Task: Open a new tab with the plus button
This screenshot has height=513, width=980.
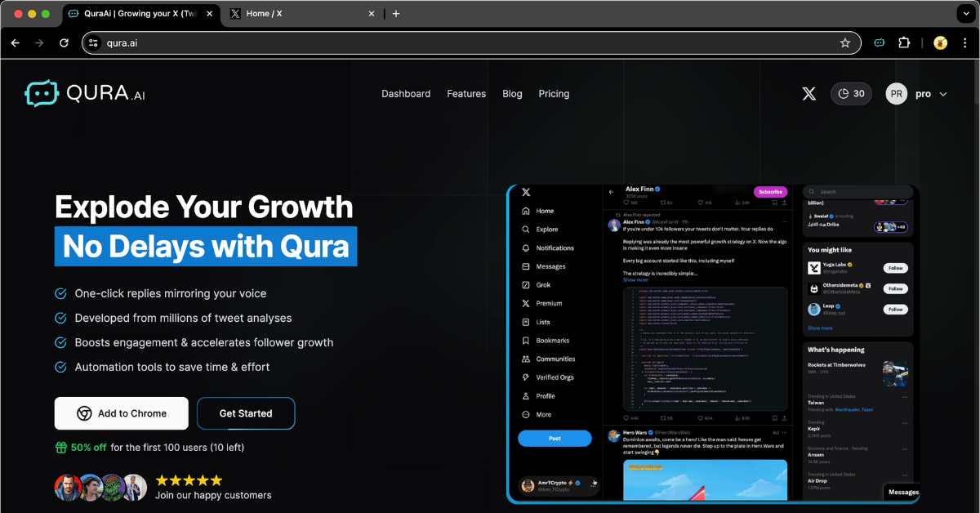Action: point(396,14)
